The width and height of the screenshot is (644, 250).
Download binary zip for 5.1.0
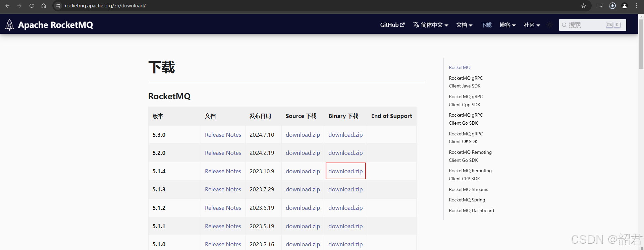[x=345, y=244]
